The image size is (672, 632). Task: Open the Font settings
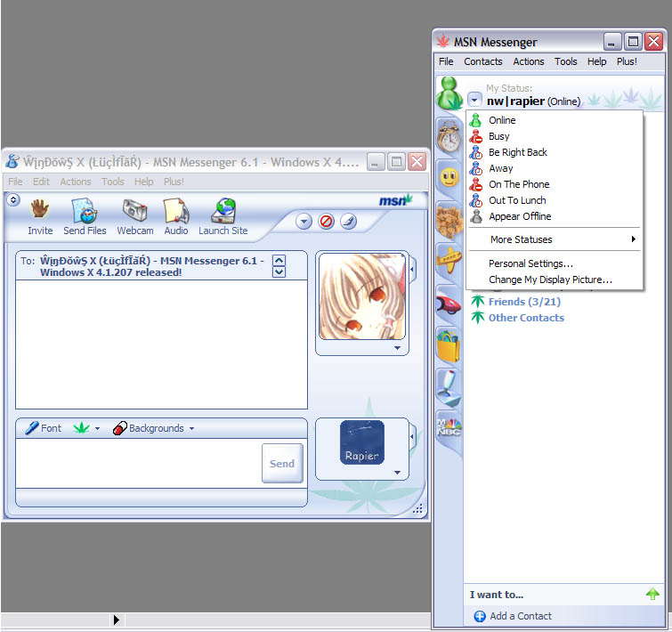pos(43,428)
